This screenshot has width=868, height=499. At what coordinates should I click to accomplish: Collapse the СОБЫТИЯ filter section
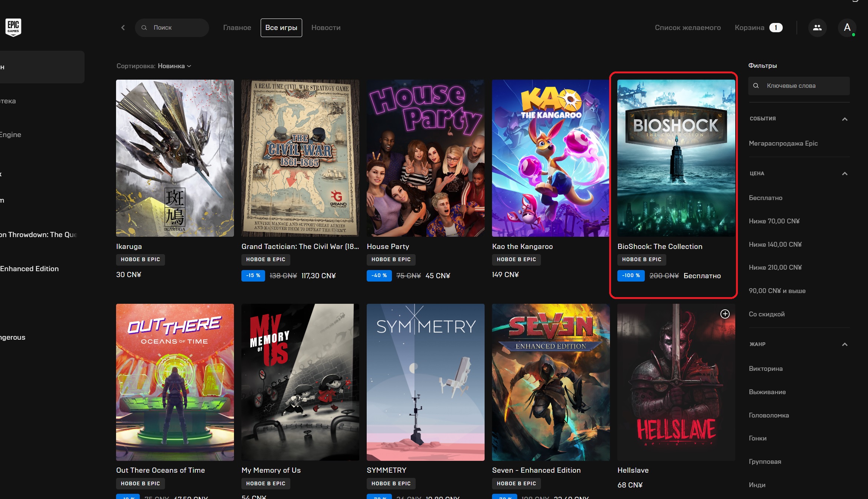[844, 119]
